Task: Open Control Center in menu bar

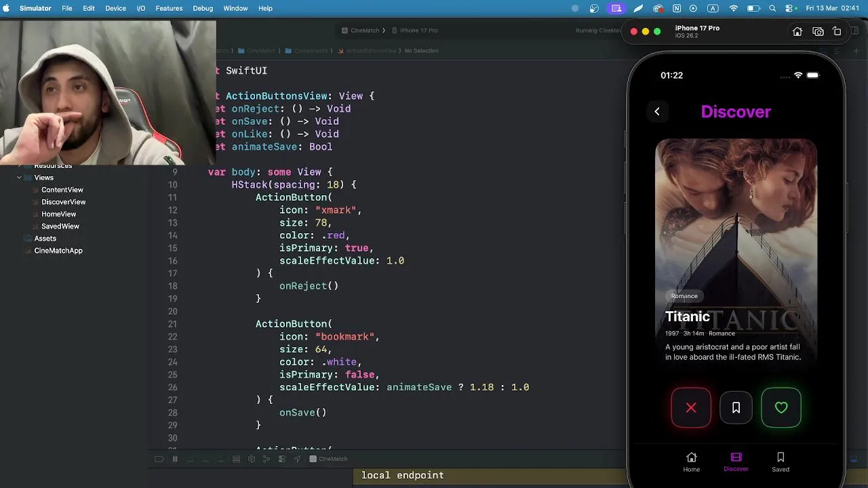Action: 789,8
